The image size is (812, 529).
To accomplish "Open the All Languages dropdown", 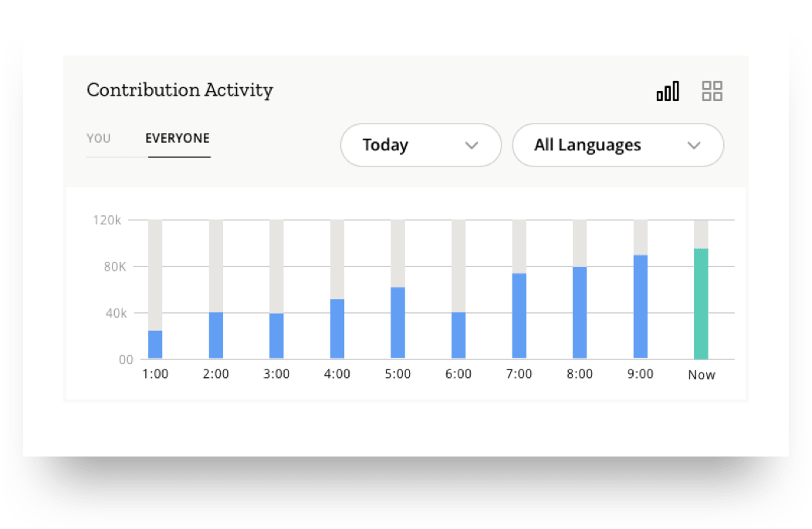I will 617,145.
